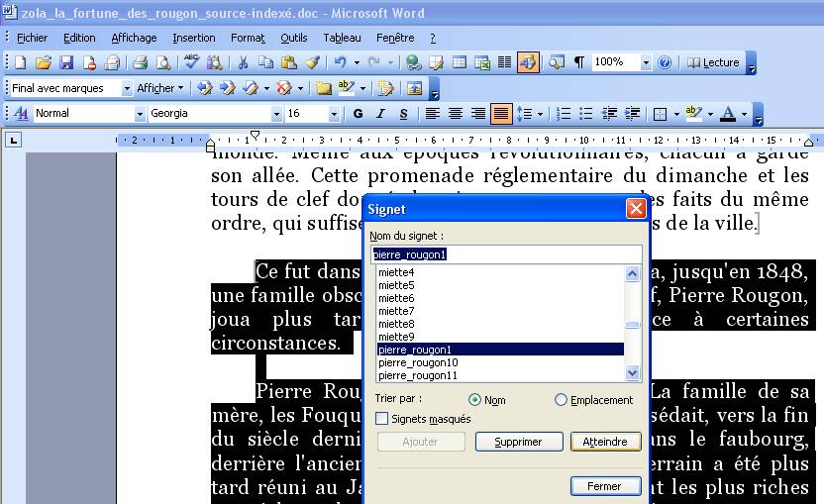Toggle the show paragraph marks (¶) icon

[579, 62]
